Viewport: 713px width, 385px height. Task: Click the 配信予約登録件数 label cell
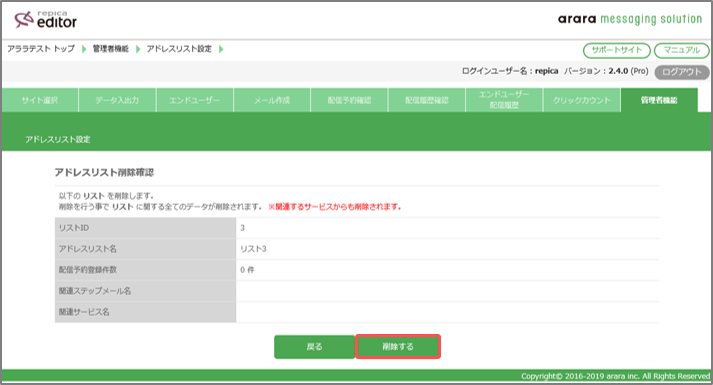point(146,270)
